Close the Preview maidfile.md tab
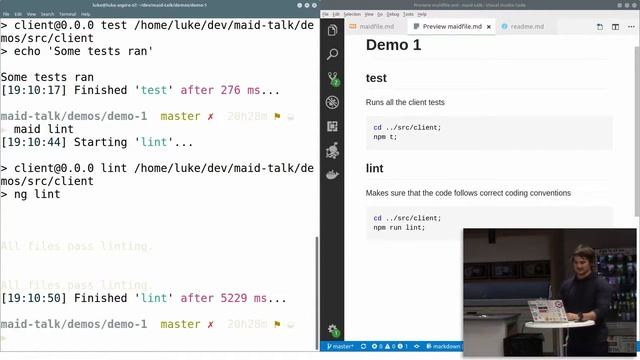 489,27
